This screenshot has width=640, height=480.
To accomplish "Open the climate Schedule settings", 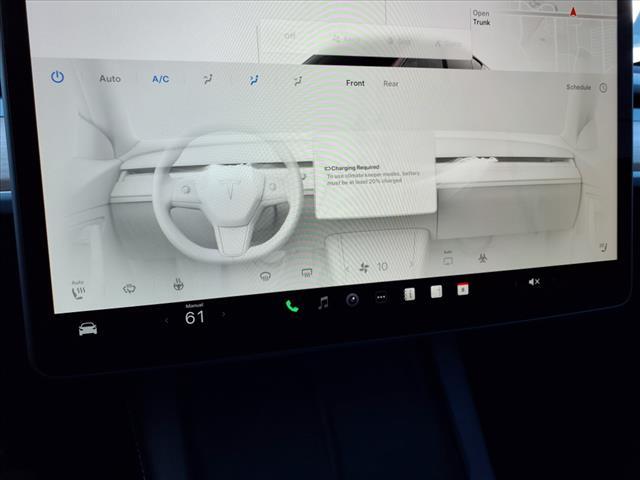I will [578, 87].
